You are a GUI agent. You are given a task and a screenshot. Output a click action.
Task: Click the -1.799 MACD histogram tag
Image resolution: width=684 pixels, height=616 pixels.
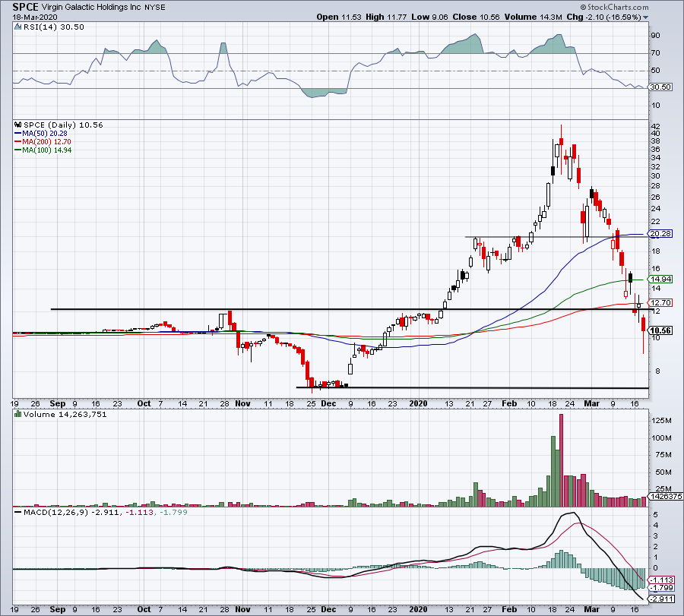coord(662,588)
